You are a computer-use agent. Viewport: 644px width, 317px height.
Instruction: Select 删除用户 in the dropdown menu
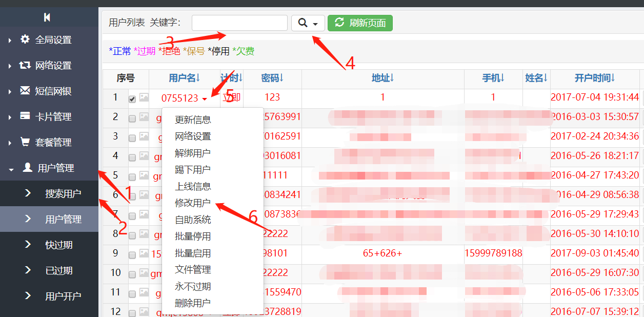[x=192, y=303]
